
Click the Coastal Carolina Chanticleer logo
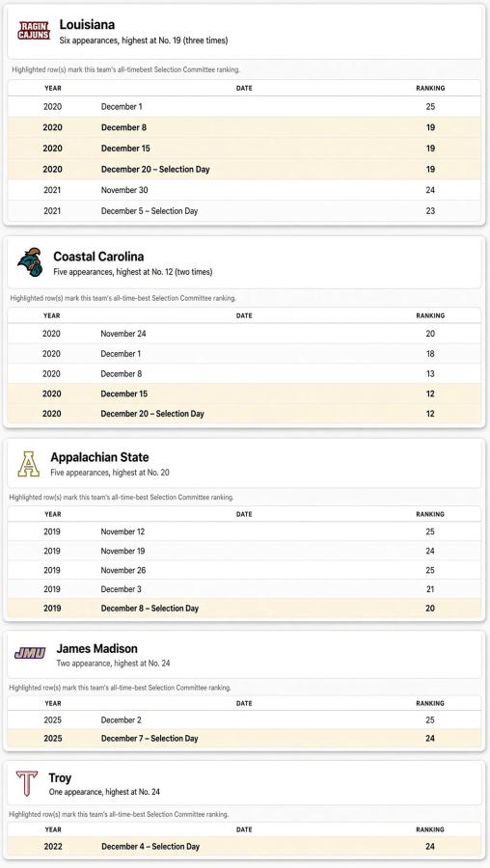(x=30, y=262)
